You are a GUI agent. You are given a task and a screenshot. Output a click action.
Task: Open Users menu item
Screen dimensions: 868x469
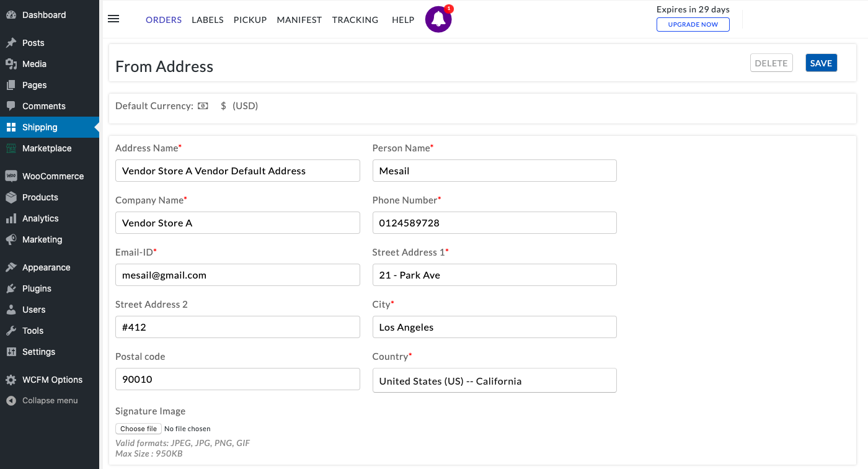(50, 310)
